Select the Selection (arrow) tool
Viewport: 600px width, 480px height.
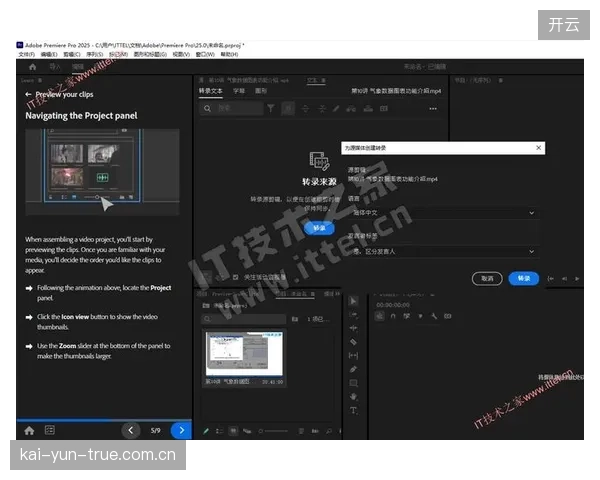353,301
